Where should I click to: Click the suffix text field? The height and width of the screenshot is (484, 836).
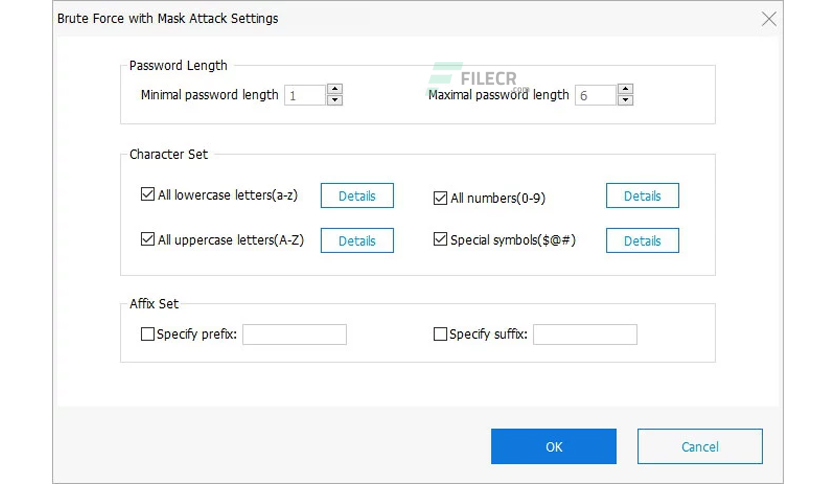(585, 335)
